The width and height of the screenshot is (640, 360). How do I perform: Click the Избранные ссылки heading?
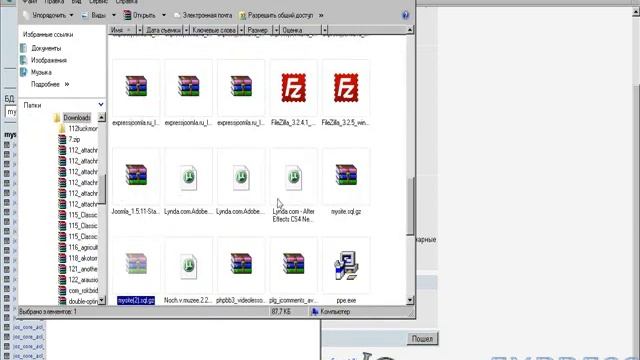48,35
